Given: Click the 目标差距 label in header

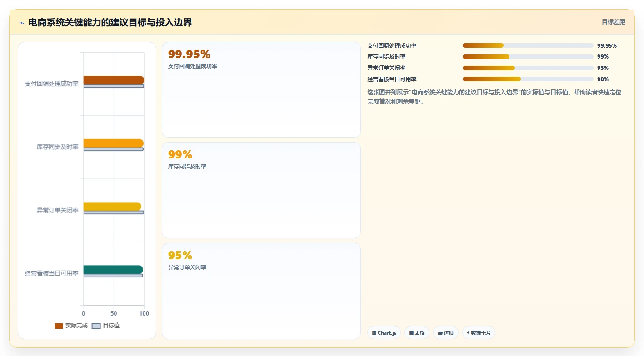Looking at the screenshot, I should (x=614, y=22).
